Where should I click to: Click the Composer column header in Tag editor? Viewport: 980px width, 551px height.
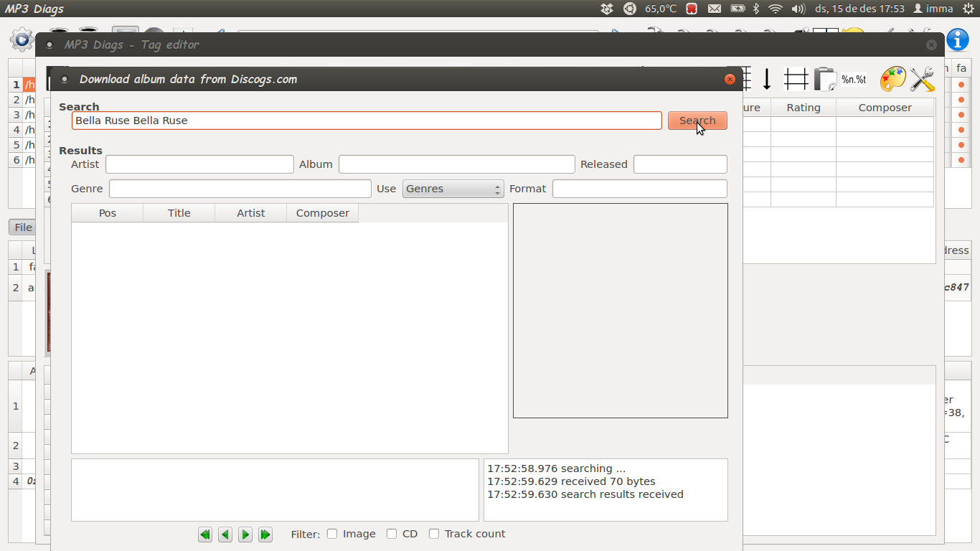(885, 108)
